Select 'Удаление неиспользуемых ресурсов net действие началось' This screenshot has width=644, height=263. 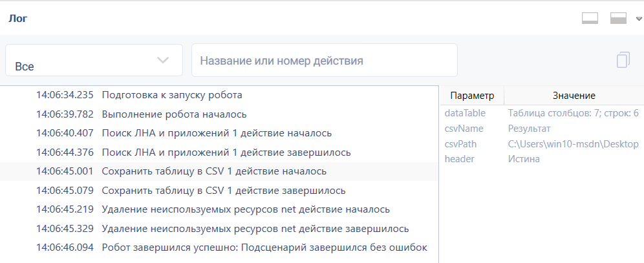click(x=219, y=209)
